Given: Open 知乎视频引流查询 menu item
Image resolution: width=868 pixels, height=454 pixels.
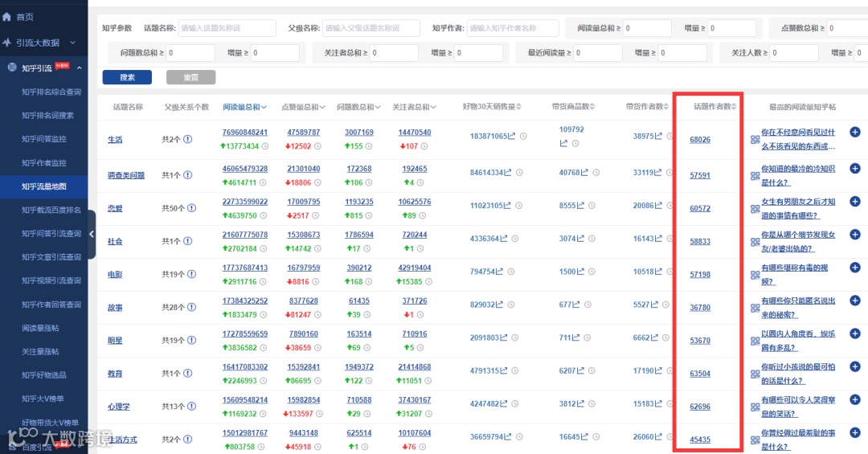Looking at the screenshot, I should [51, 280].
